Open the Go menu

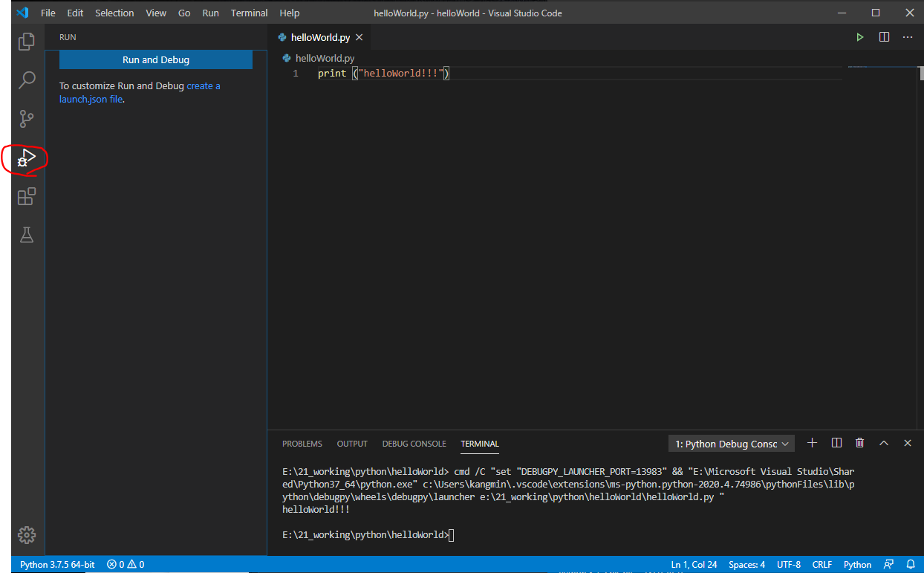184,13
